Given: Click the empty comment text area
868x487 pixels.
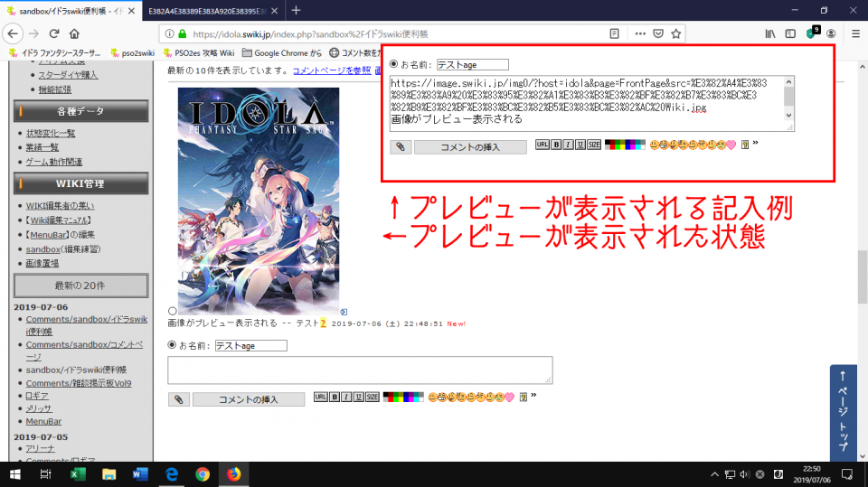Looking at the screenshot, I should (360, 370).
